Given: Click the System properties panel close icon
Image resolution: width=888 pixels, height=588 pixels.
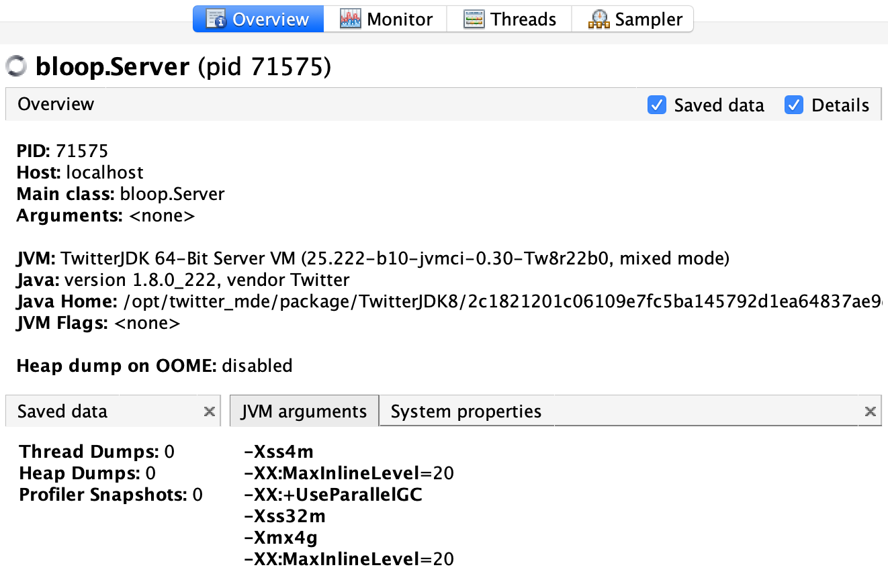Looking at the screenshot, I should click(x=871, y=411).
